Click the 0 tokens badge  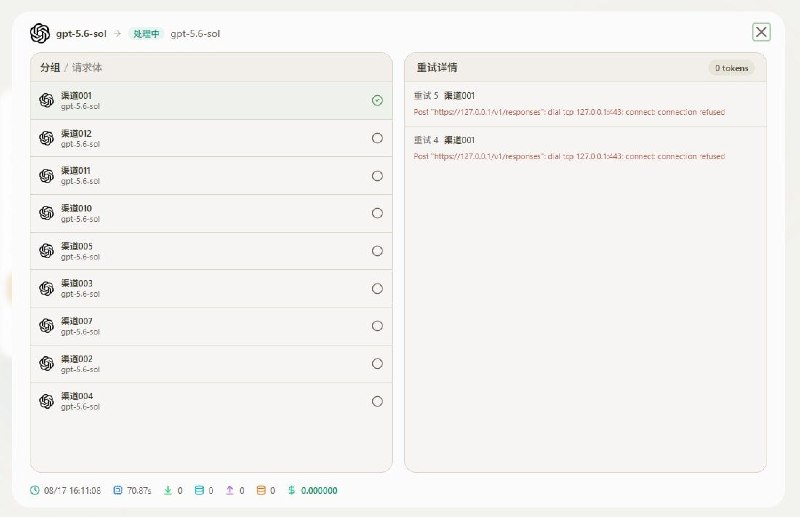coord(731,68)
